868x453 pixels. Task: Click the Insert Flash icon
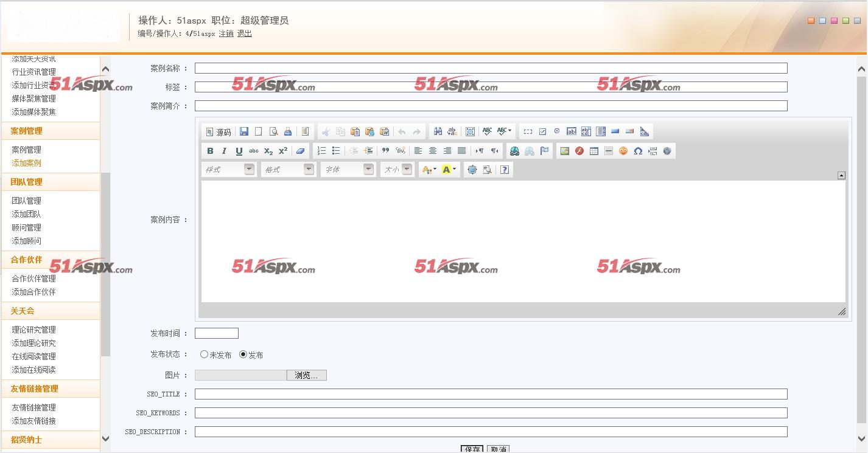point(579,151)
